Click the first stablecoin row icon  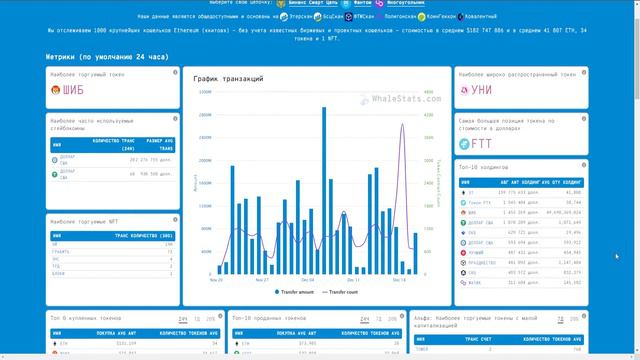[55, 160]
